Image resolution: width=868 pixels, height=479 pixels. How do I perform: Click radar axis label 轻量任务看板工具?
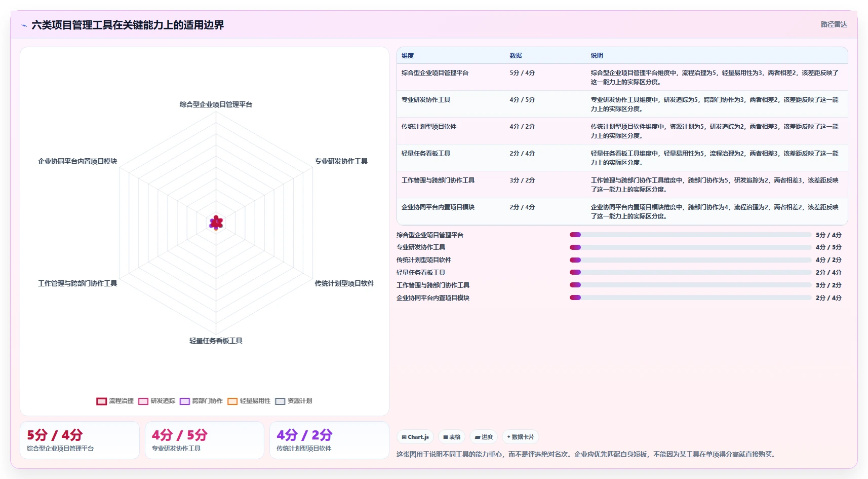216,341
